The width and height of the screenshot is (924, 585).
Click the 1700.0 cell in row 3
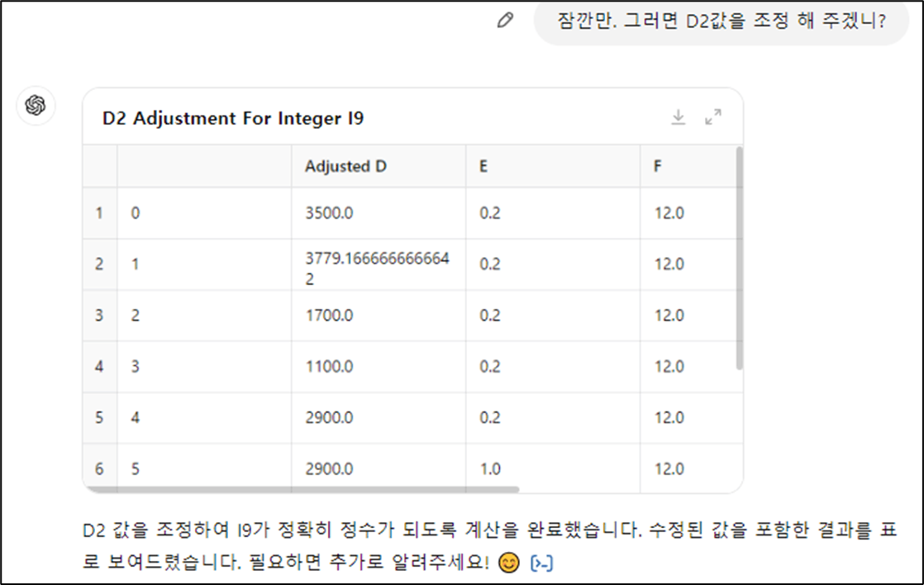click(329, 316)
